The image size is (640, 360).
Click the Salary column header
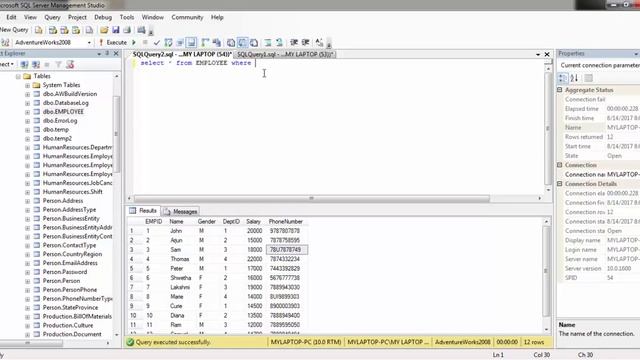pyautogui.click(x=253, y=221)
